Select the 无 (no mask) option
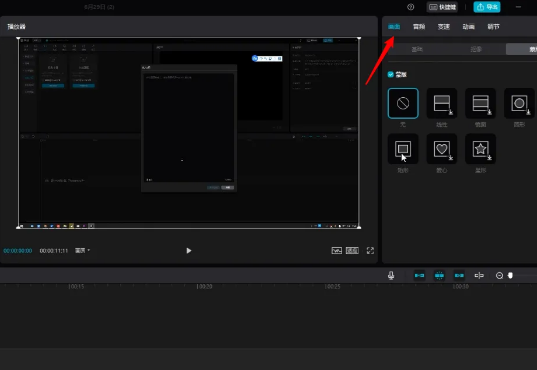 click(403, 103)
